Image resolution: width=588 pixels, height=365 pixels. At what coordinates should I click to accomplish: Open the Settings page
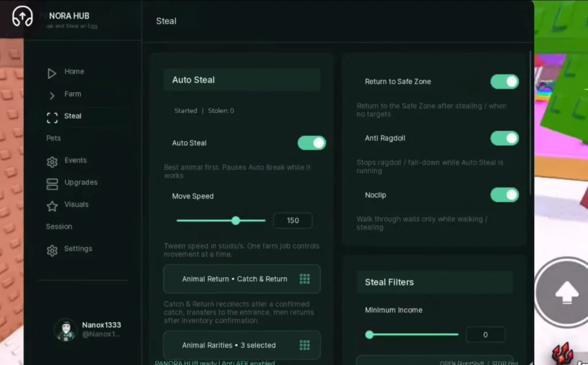78,248
